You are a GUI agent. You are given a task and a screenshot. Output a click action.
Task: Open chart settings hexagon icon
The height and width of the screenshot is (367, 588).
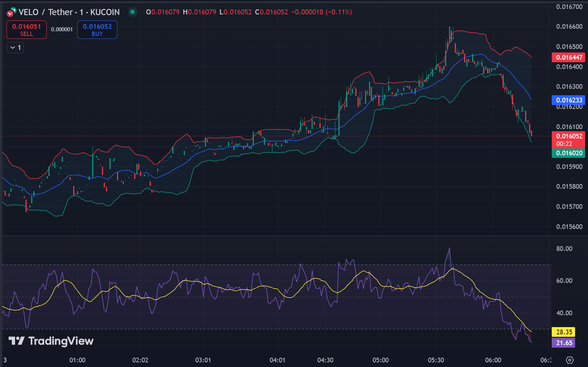(570, 360)
